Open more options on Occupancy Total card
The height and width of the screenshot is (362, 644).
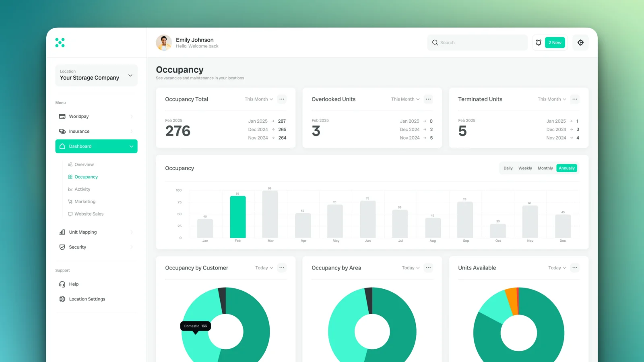tap(282, 99)
